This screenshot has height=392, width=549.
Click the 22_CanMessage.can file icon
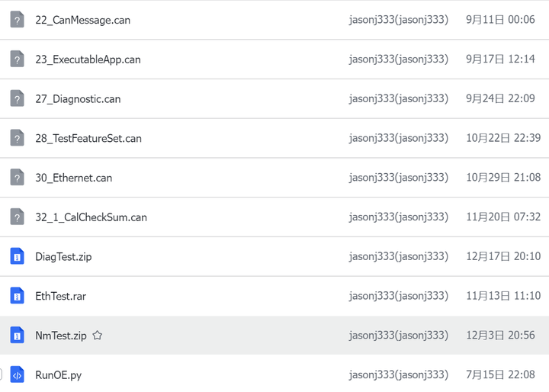17,20
